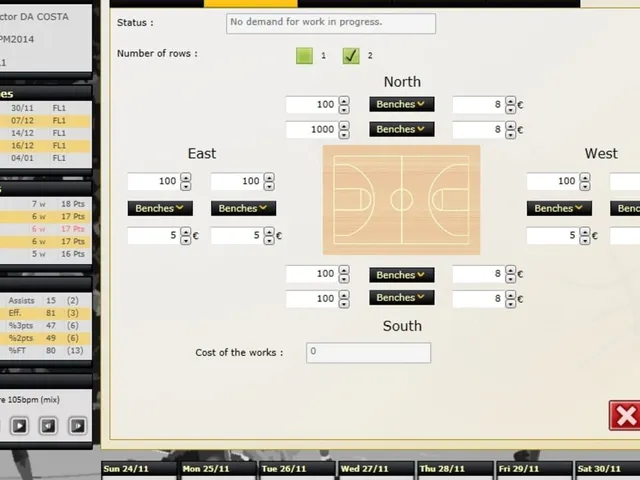
Task: Click the play music button
Action: pyautogui.click(x=19, y=426)
